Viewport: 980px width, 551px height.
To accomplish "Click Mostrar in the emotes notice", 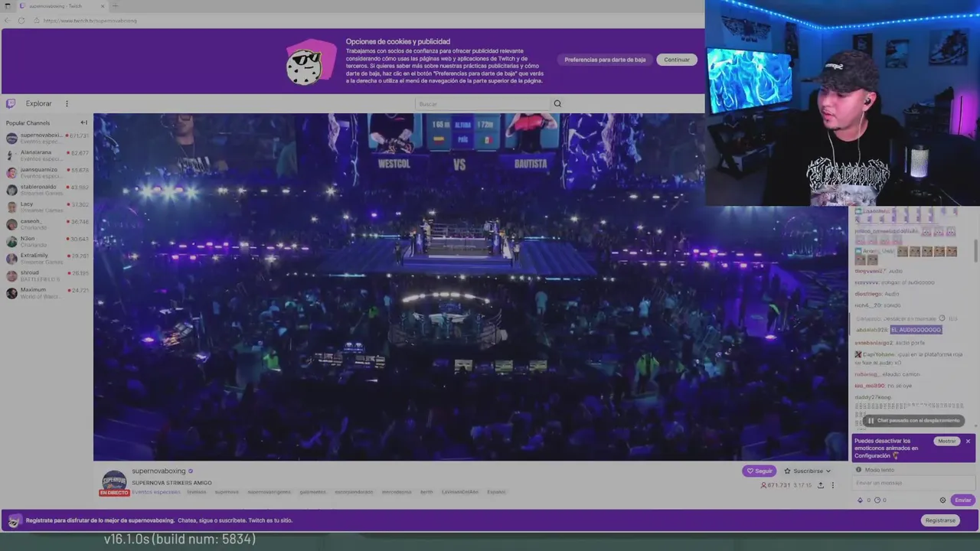I will click(947, 441).
